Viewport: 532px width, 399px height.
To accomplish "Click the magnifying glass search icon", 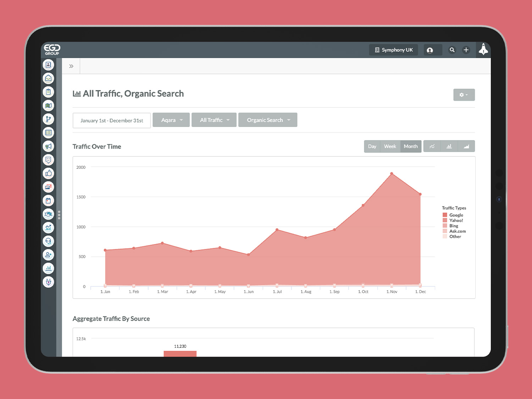I will pos(452,50).
